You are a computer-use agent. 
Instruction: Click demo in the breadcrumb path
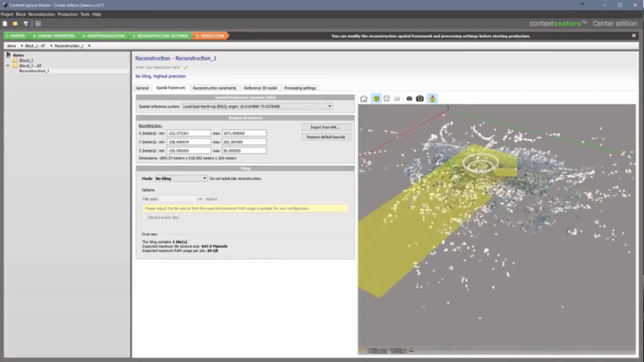[x=12, y=46]
